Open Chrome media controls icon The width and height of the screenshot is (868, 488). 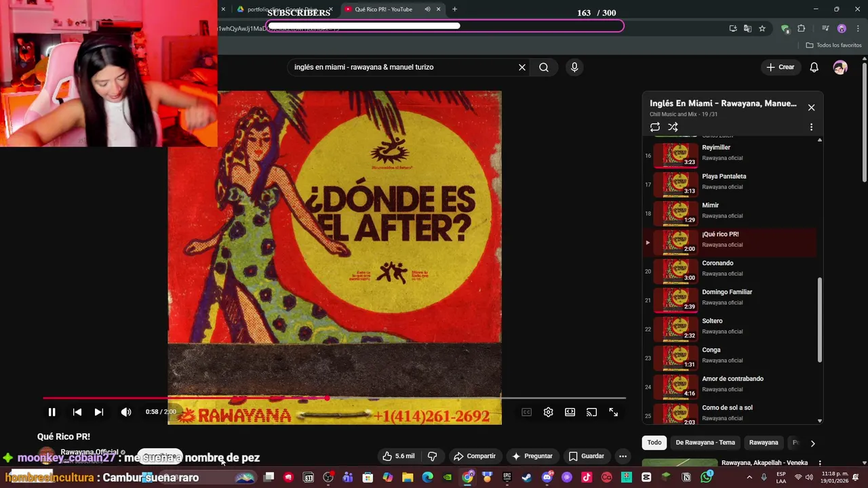[825, 28]
